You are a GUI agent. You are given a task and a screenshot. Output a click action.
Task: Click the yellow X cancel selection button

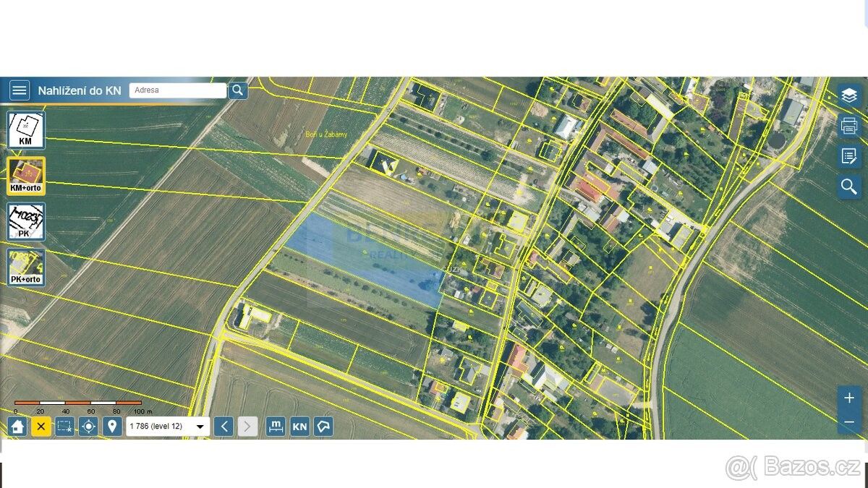coord(41,427)
